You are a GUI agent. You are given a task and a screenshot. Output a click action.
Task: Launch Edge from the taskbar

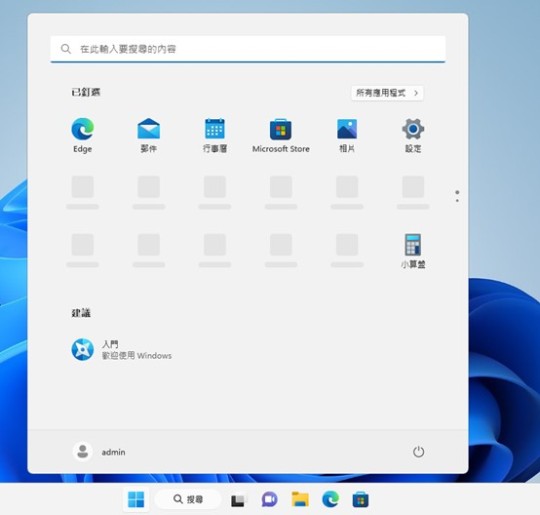pyautogui.click(x=330, y=499)
